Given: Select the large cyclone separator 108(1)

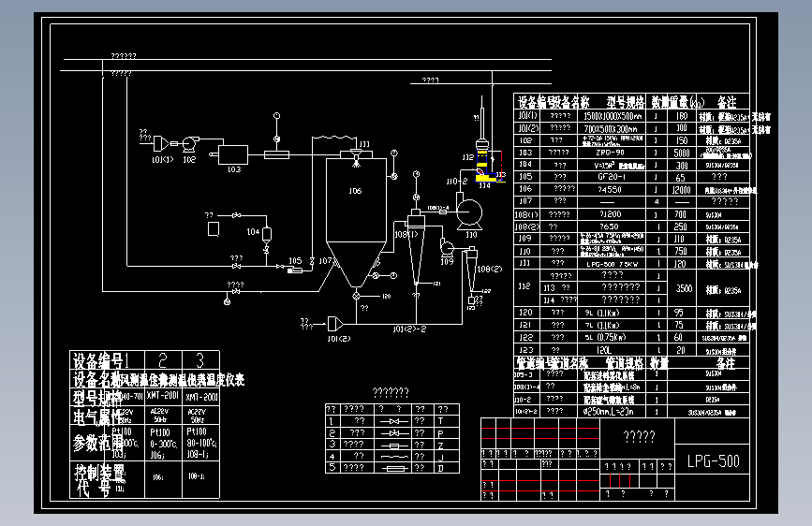Looking at the screenshot, I should (x=416, y=247).
